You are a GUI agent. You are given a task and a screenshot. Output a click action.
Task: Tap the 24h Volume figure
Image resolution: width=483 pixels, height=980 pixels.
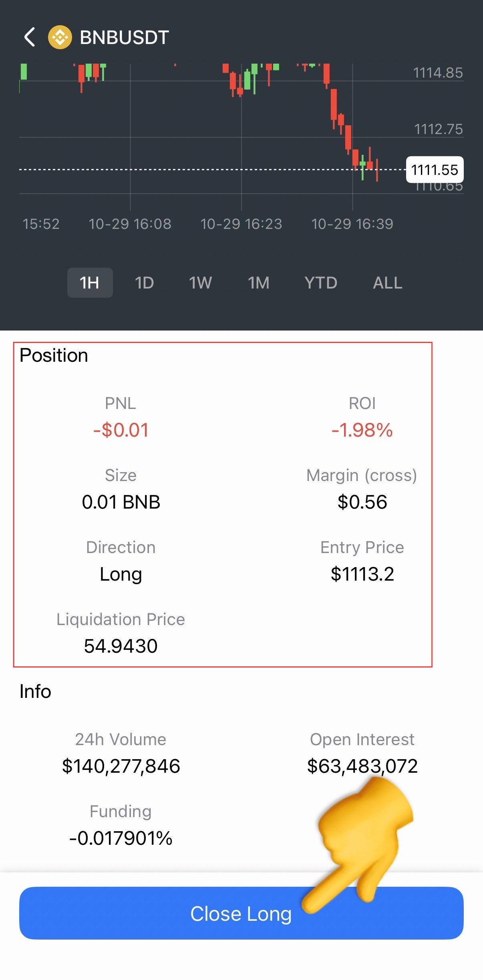tap(121, 766)
